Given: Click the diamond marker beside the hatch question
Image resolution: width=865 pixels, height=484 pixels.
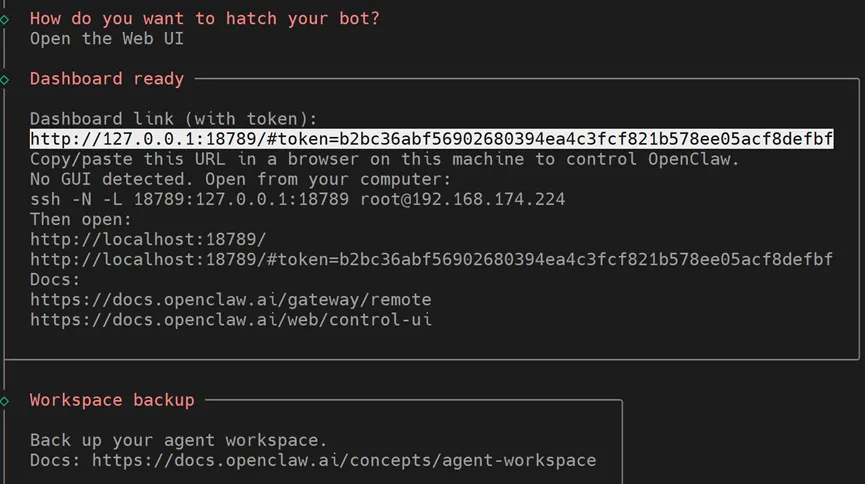Looking at the screenshot, I should (x=4, y=20).
